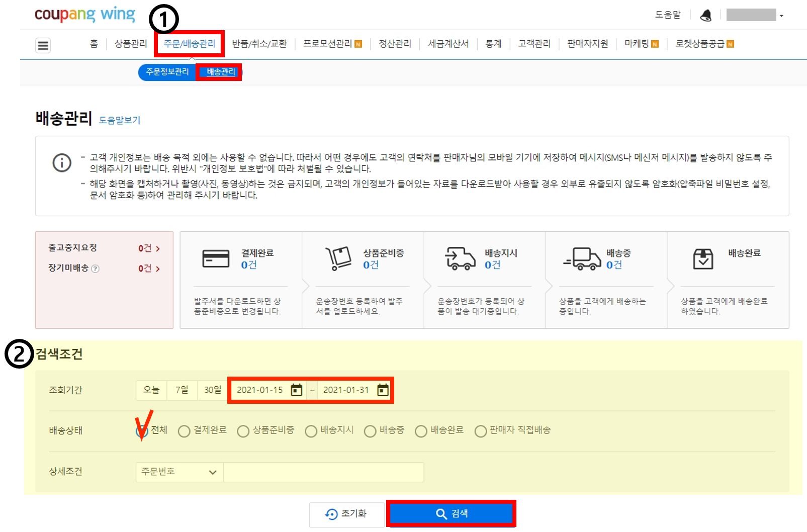This screenshot has height=532, width=807.
Task: Click the 배송완료 package box icon
Action: click(703, 257)
